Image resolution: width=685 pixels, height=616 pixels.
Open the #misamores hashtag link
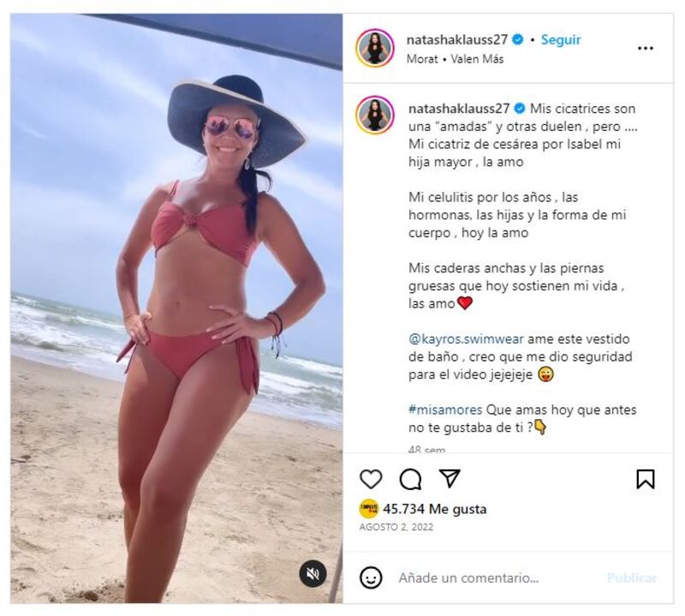click(445, 410)
